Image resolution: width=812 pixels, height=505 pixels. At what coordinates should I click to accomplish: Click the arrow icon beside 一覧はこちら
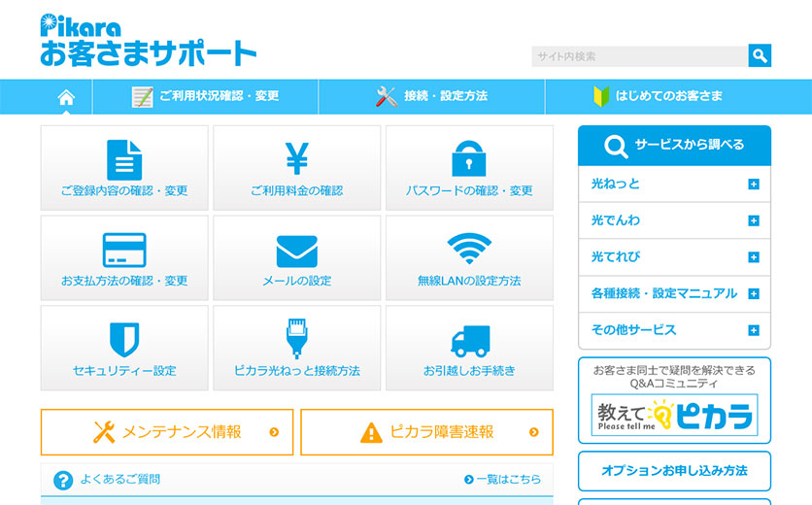click(469, 479)
